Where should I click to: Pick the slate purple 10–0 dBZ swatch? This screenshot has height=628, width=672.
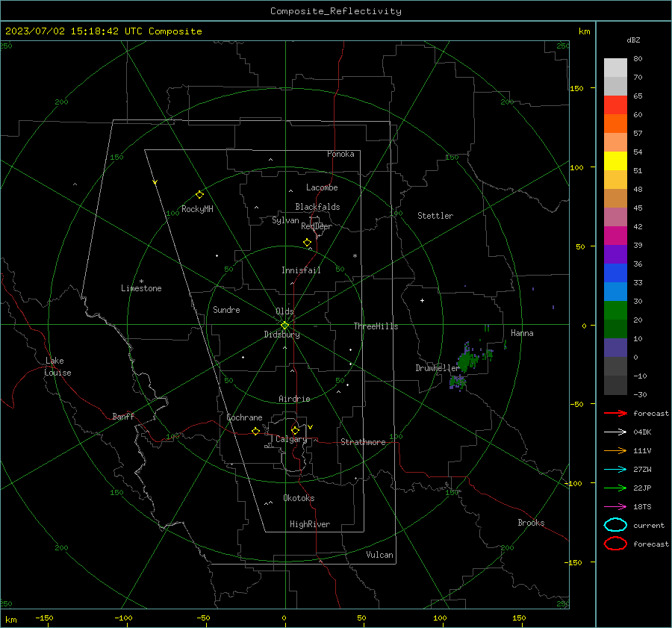pyautogui.click(x=615, y=347)
